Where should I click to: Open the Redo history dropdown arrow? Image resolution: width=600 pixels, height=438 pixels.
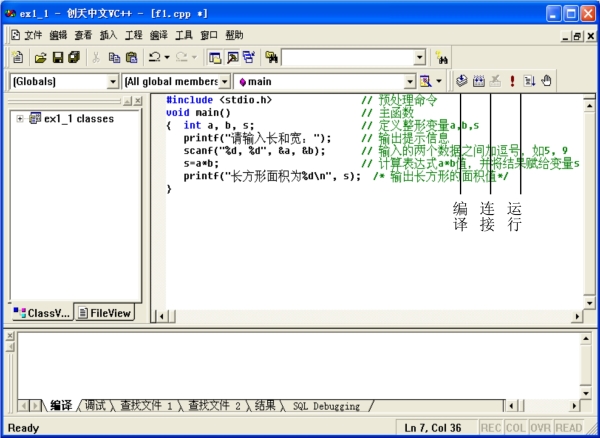(194, 58)
